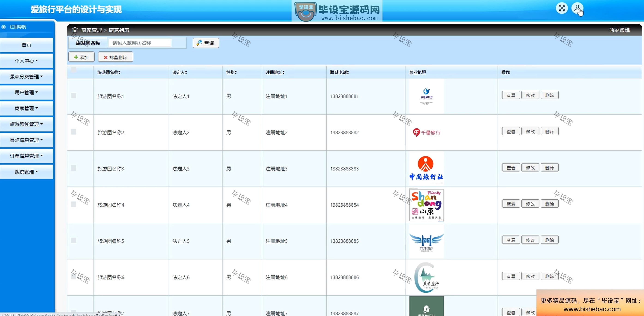644x316 pixels.
Task: Expand the 景点信息管理 sidebar menu
Action: (x=27, y=140)
